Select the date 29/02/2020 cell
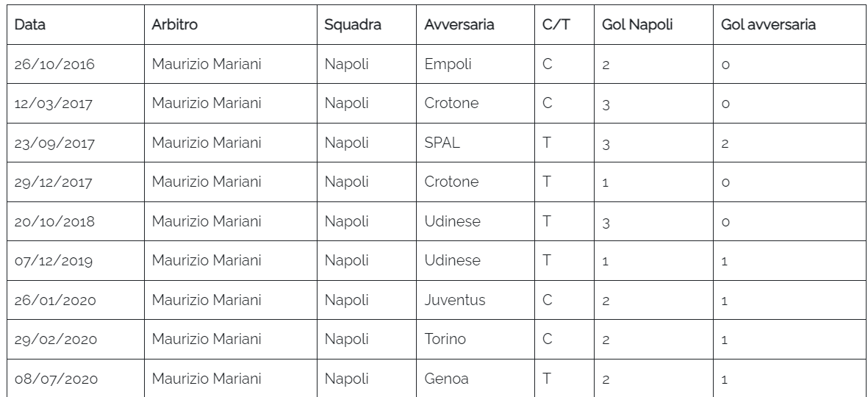Image resolution: width=868 pixels, height=397 pixels. coord(55,340)
